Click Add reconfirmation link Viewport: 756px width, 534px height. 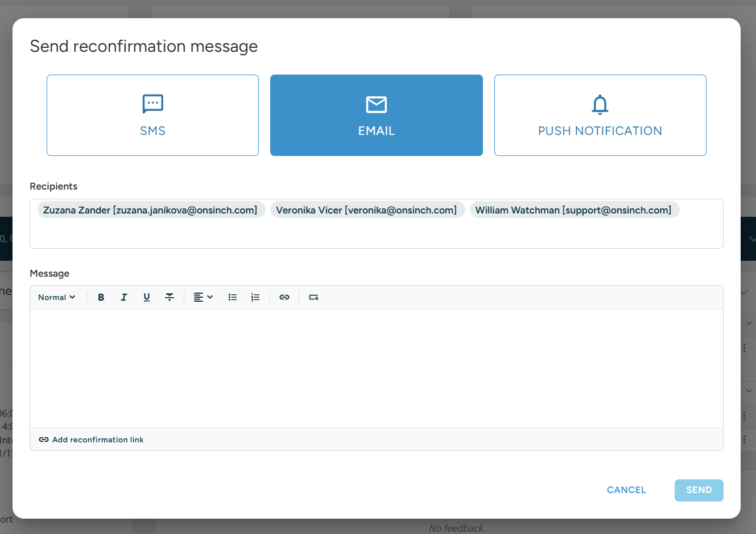91,439
